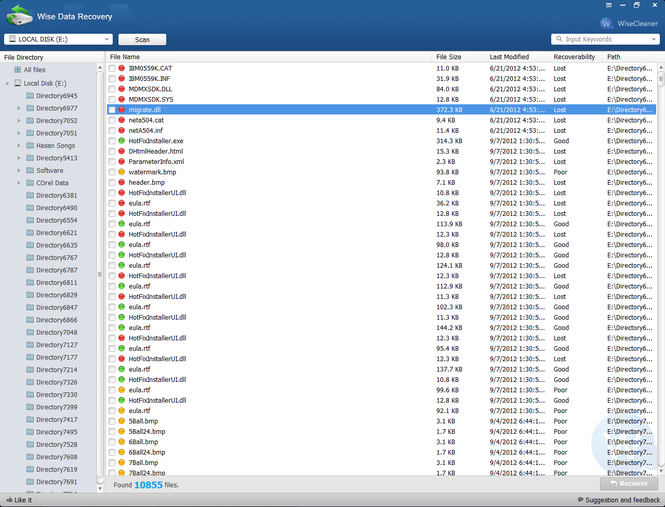Screen dimensions: 665x507
Task: Sort by the File Size column header
Action: 458,57
